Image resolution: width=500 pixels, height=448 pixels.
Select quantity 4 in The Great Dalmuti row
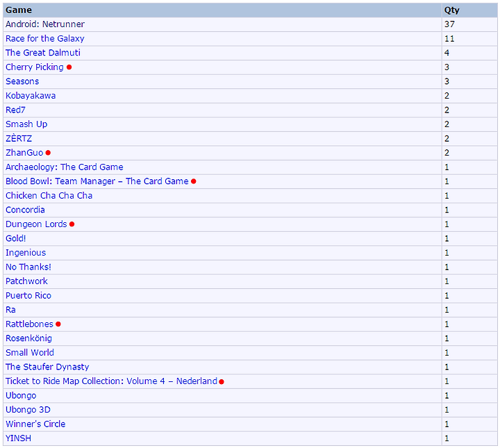(x=447, y=53)
